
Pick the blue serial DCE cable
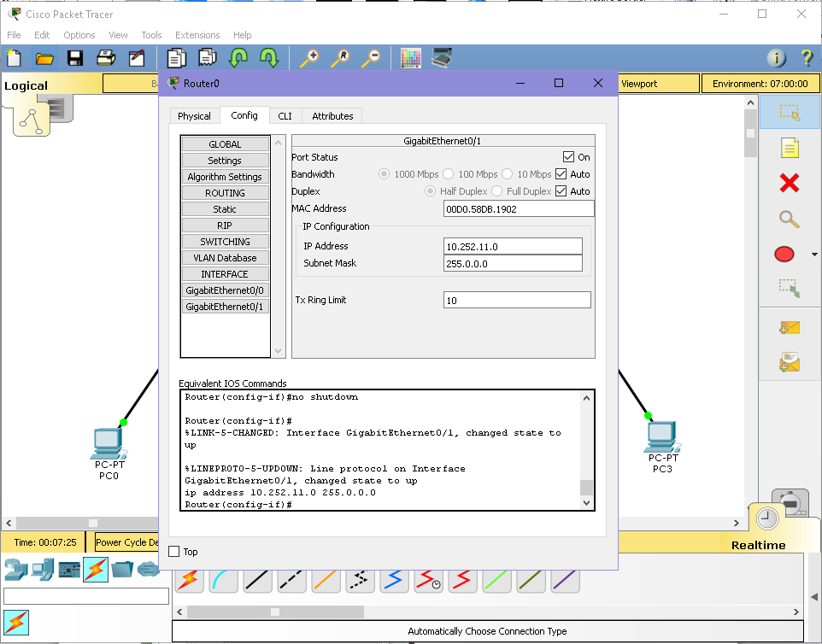pos(394,580)
